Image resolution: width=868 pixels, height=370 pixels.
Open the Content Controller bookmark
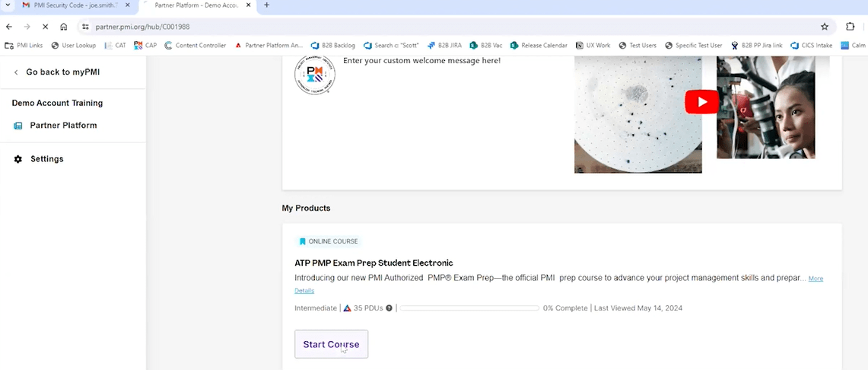[x=196, y=46]
